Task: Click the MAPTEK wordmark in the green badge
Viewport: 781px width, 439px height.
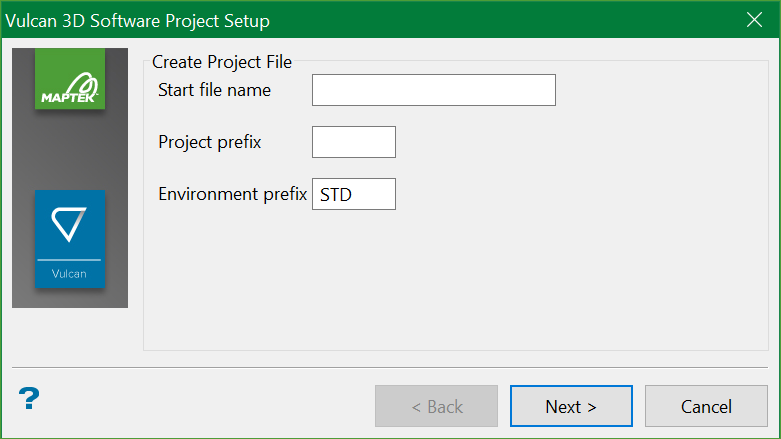Action: (70, 97)
